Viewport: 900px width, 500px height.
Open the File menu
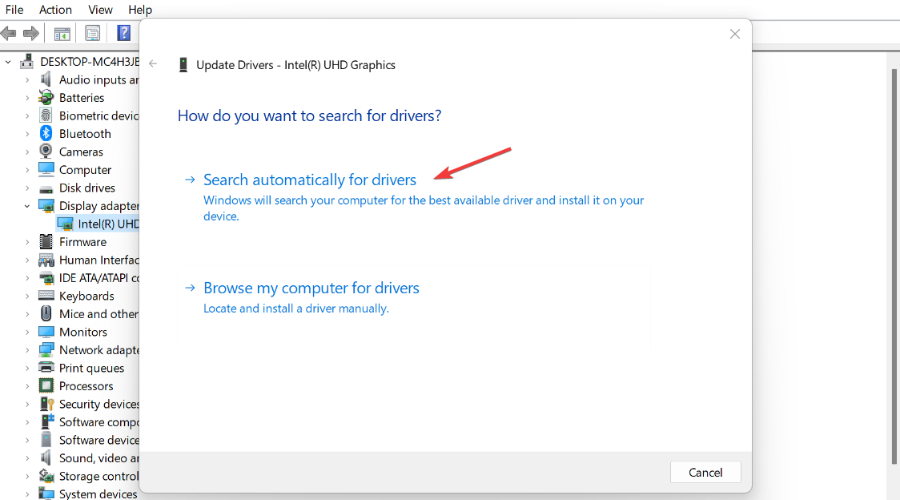[14, 10]
